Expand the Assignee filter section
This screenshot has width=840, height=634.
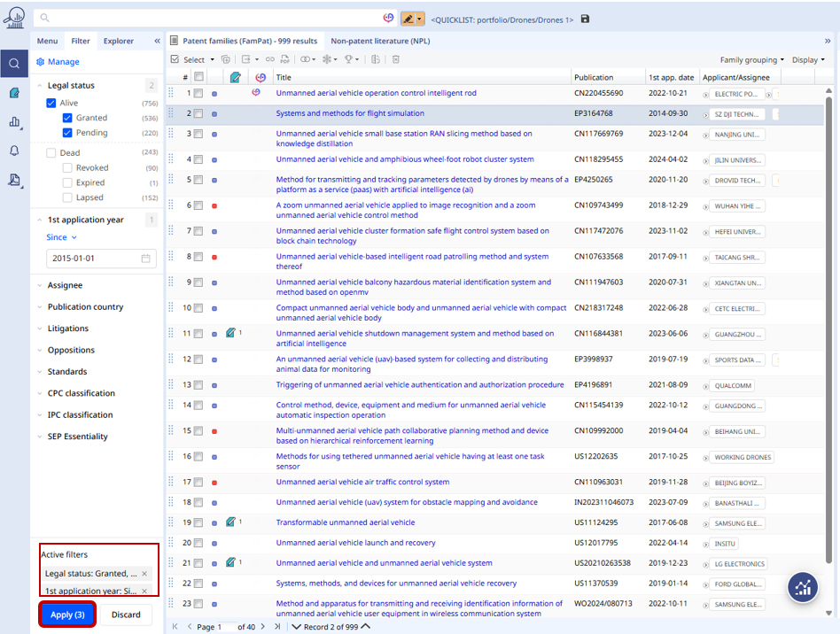(65, 285)
